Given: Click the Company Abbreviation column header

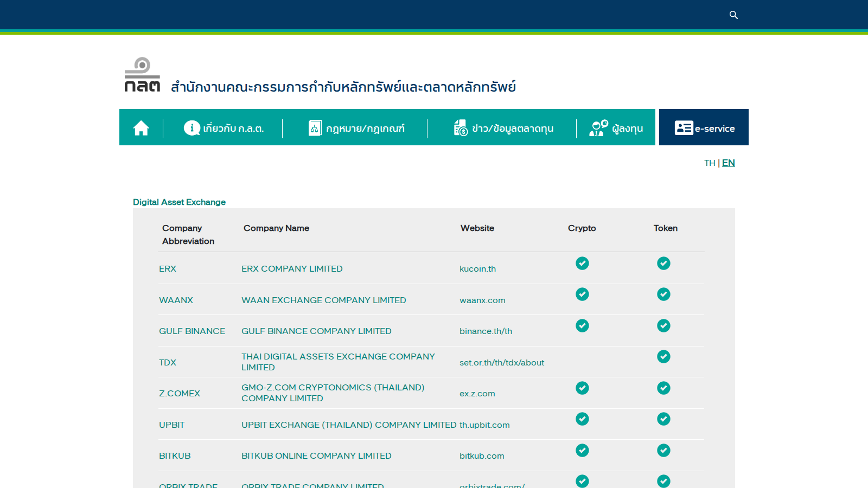Looking at the screenshot, I should 188,235.
